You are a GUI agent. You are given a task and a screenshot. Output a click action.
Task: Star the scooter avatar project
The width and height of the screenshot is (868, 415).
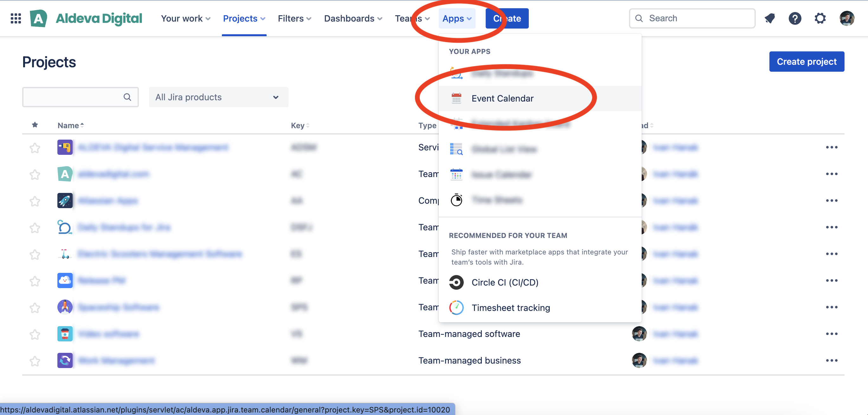coord(35,254)
